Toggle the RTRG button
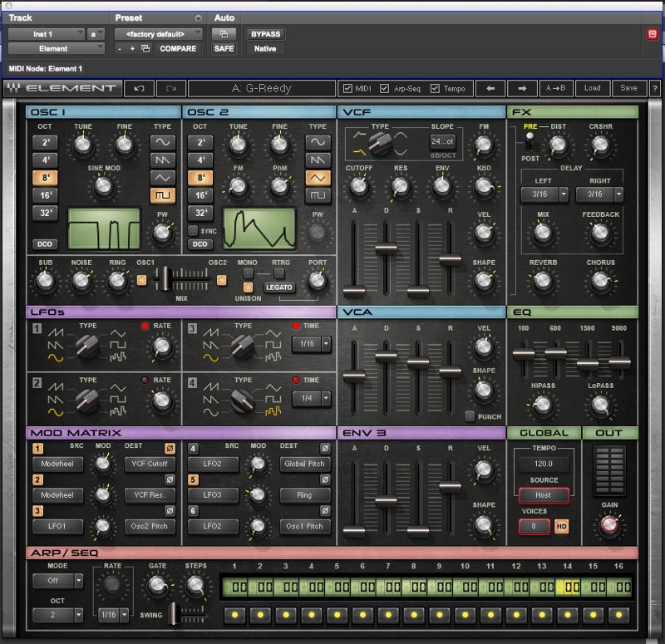 [x=279, y=273]
